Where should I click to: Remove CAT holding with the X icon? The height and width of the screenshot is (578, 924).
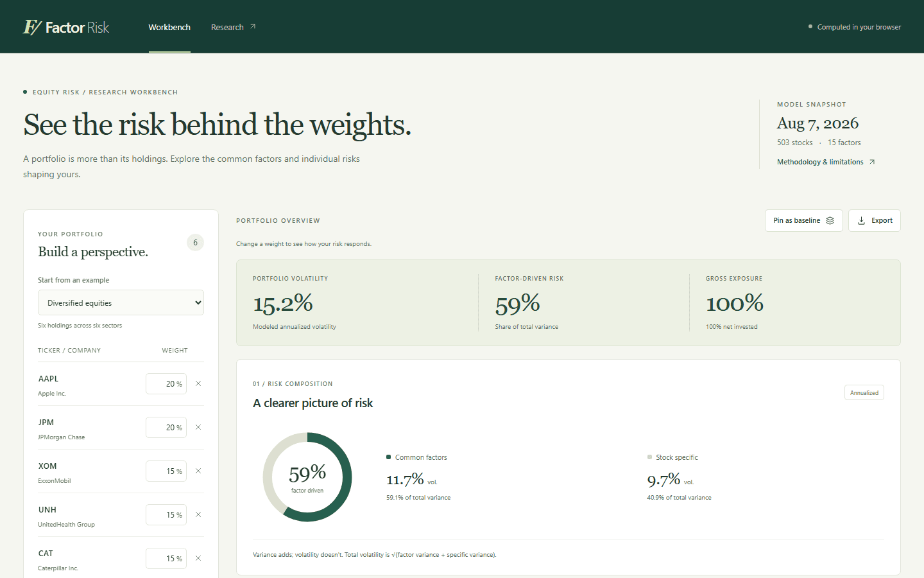(x=198, y=558)
